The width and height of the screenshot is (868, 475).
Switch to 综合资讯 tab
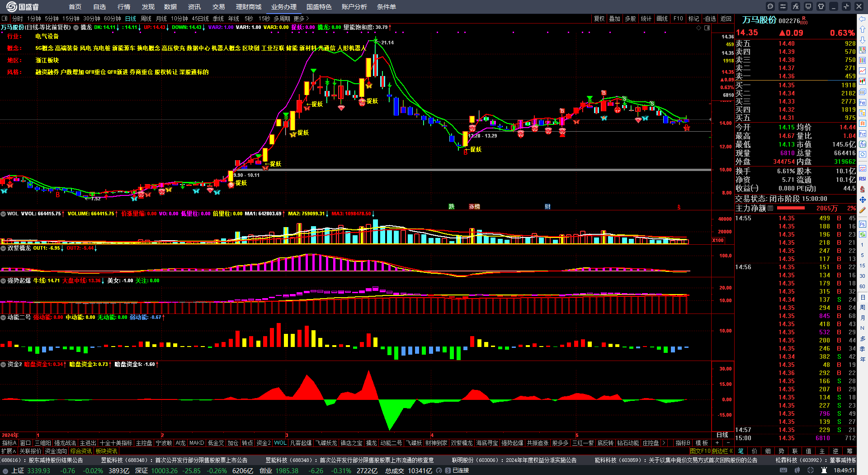(x=81, y=451)
